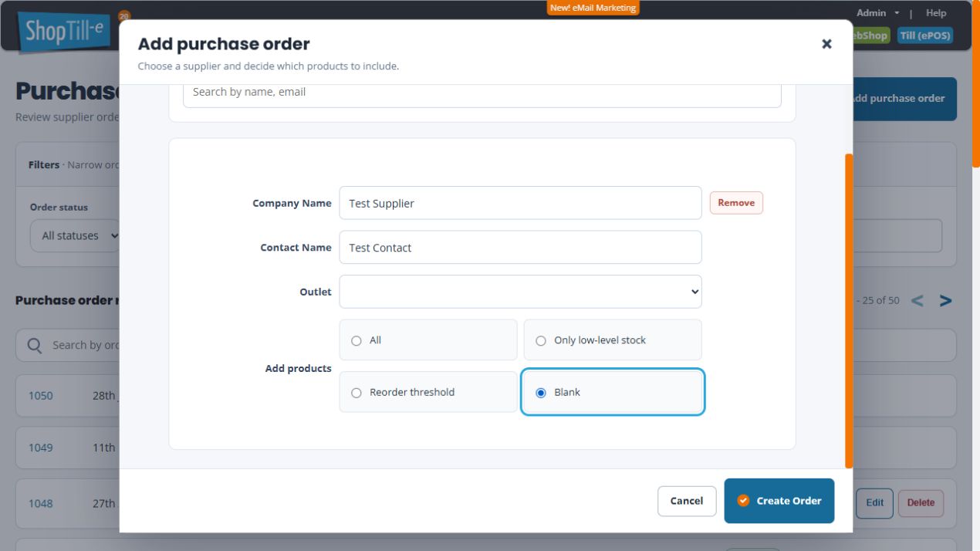Go to next page of purchase orders
Viewport: 980px width, 551px height.
945,301
